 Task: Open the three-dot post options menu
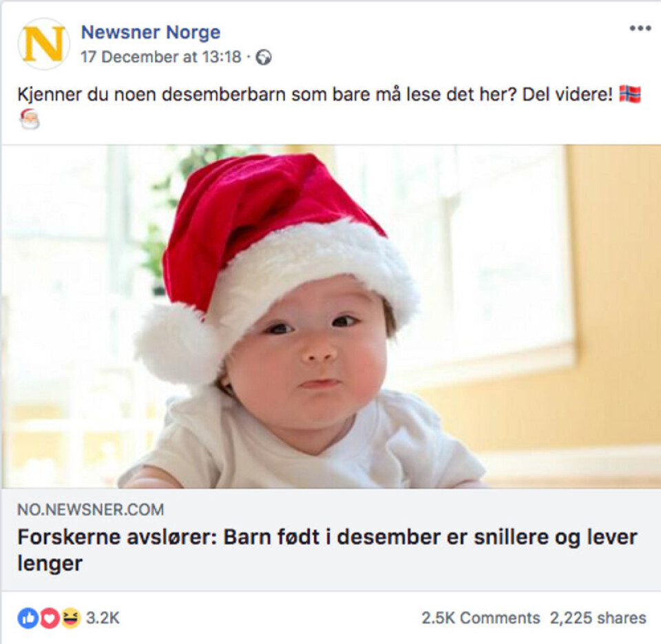[x=640, y=28]
